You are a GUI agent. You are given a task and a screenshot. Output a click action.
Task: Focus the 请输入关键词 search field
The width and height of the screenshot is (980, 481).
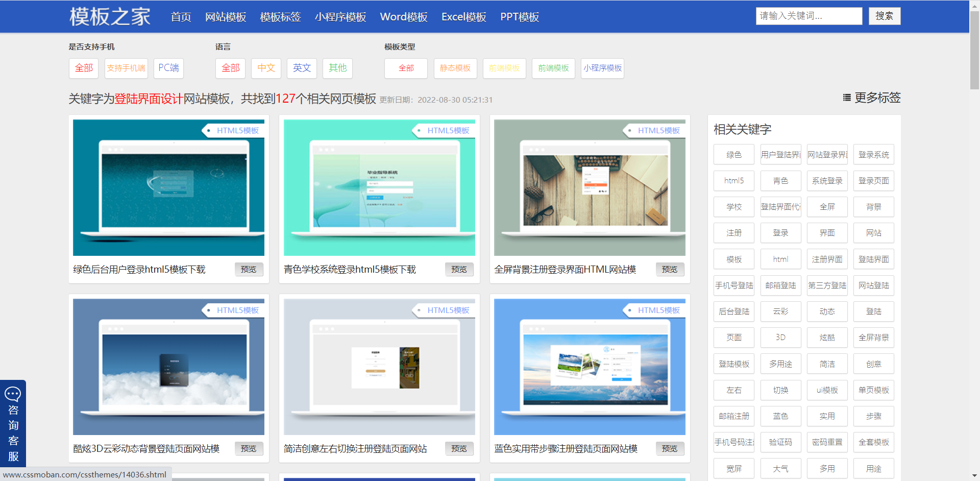tap(809, 16)
